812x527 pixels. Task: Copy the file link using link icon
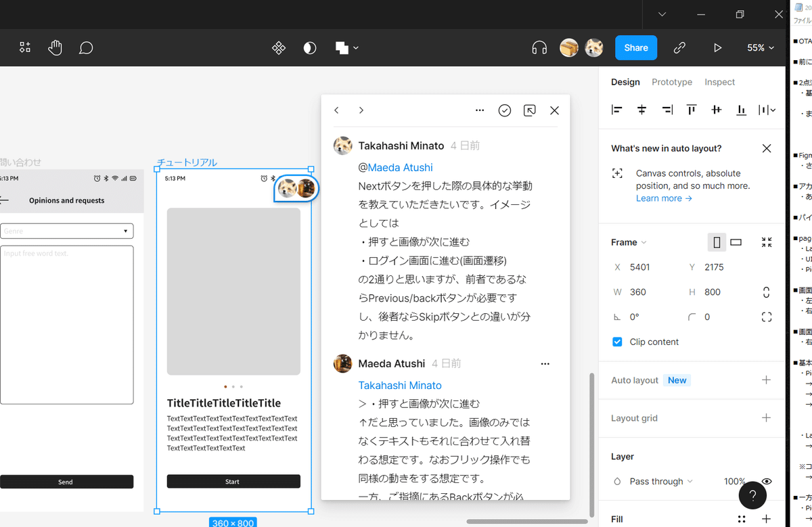tap(679, 47)
